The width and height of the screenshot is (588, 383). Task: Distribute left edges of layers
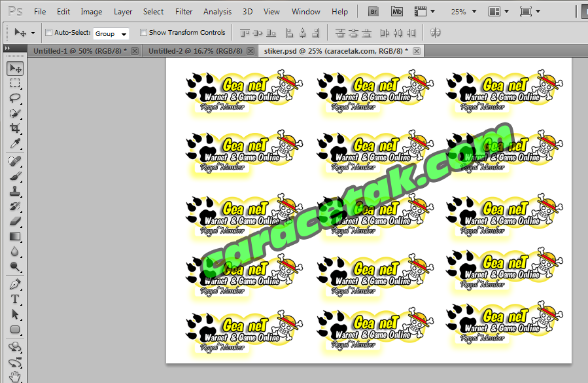pyautogui.click(x=385, y=33)
